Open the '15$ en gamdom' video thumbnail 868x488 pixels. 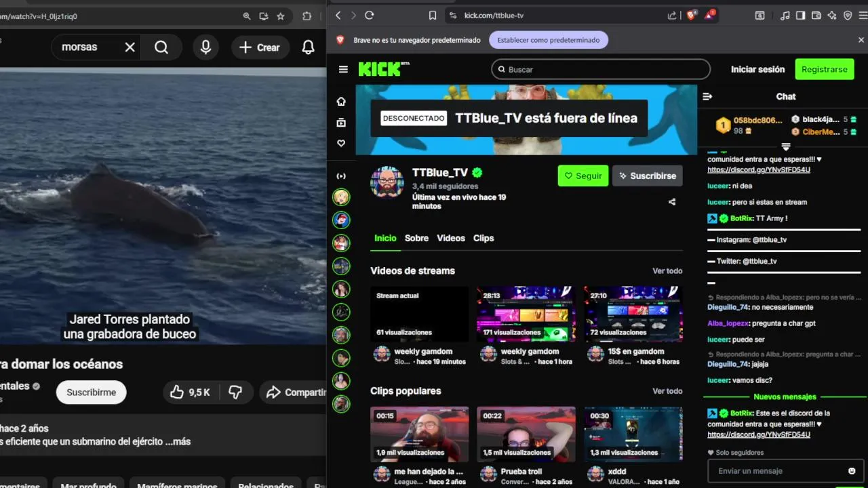point(633,314)
